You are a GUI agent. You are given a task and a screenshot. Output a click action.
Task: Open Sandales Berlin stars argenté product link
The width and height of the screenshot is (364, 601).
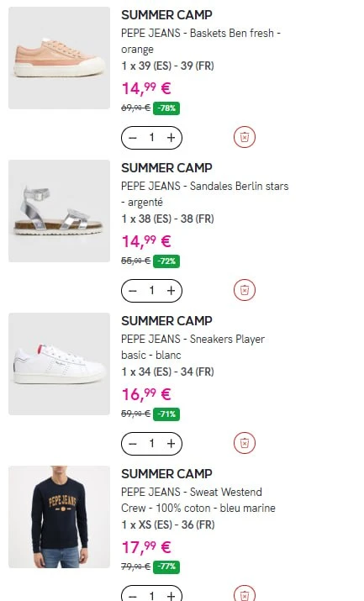[x=204, y=194]
